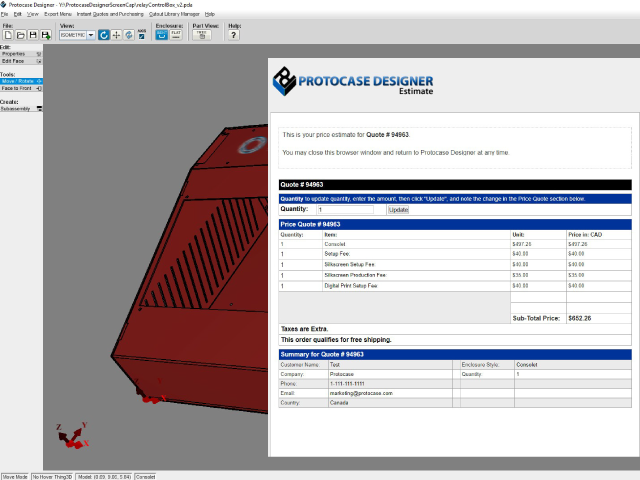
Task: Click Edit Face in the Edit panel
Action: coord(21,61)
